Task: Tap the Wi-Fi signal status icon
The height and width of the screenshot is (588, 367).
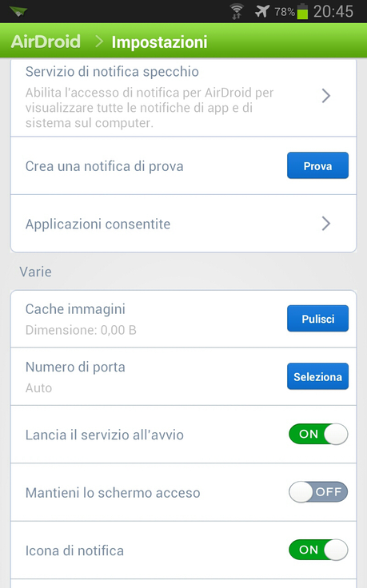Action: 237,11
